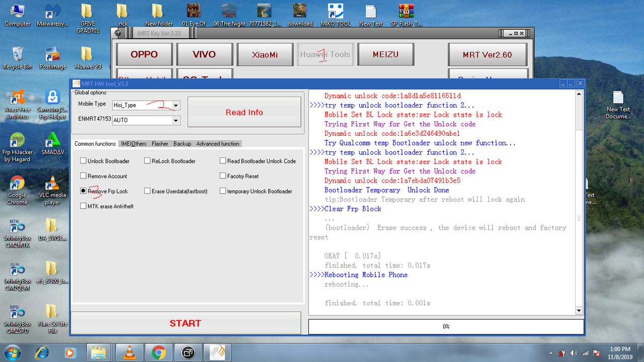Viewport: 644px width, 362px height.
Task: Open VLC media player desktop shortcut
Action: coord(52,190)
